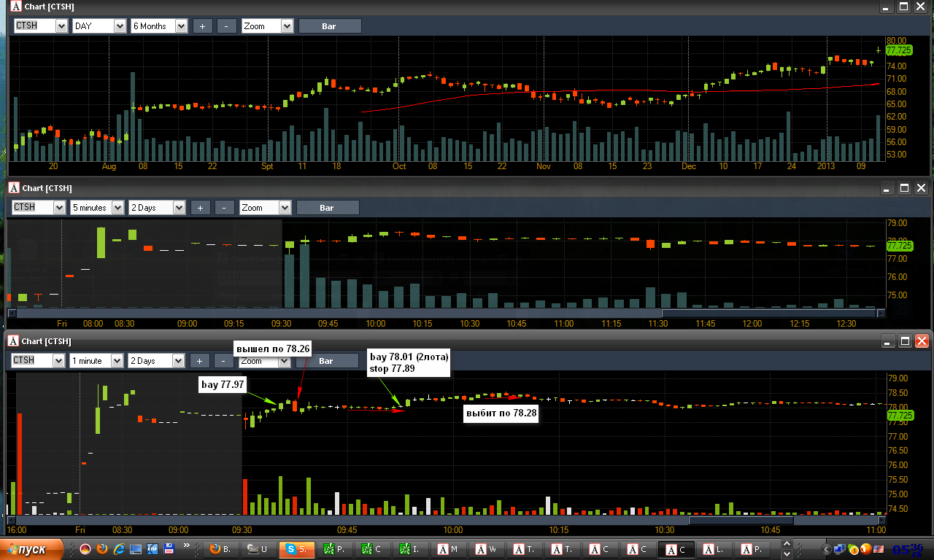934x560 pixels.
Task: Switch to the green-icon taskbar button I.
Action: coord(412,549)
